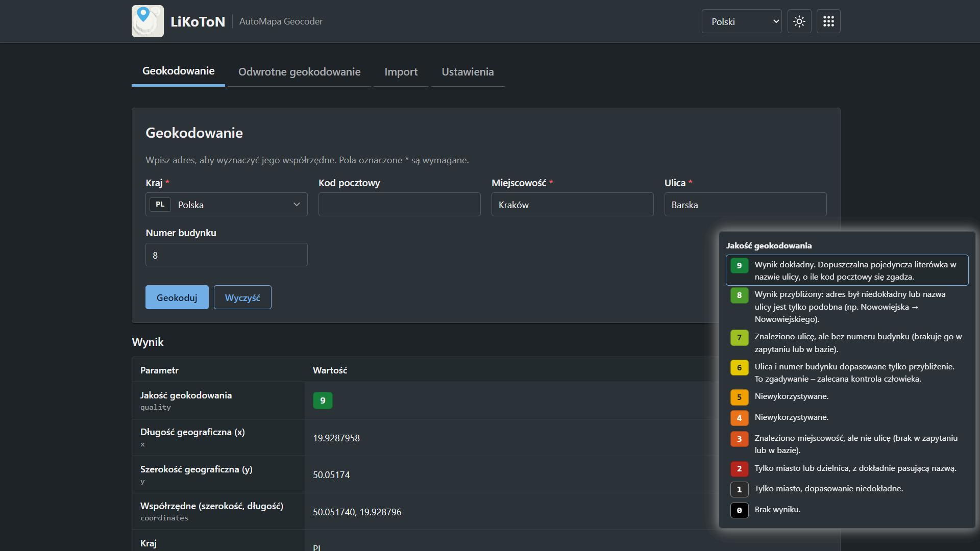This screenshot has height=551, width=980.
Task: Click the Brak wyniku legend text
Action: (777, 510)
